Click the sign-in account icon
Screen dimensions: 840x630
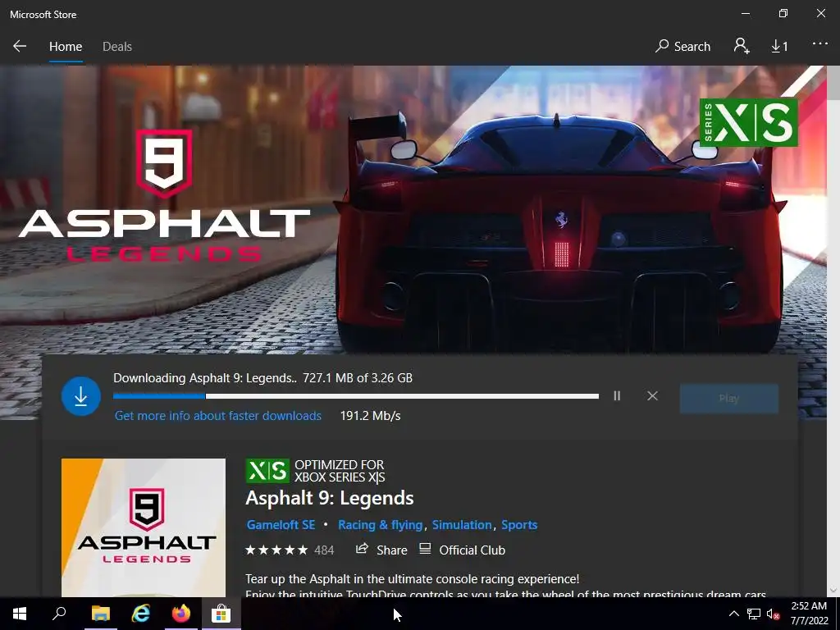point(742,46)
